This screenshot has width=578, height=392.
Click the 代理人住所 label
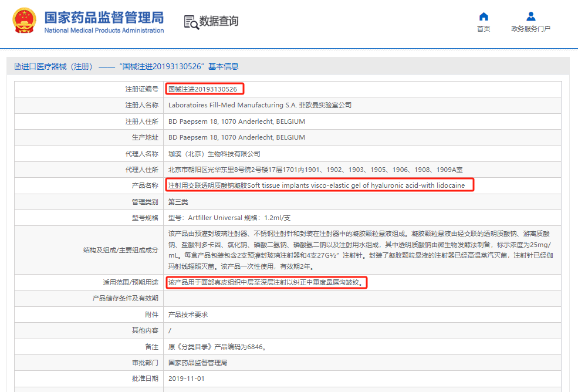click(142, 170)
